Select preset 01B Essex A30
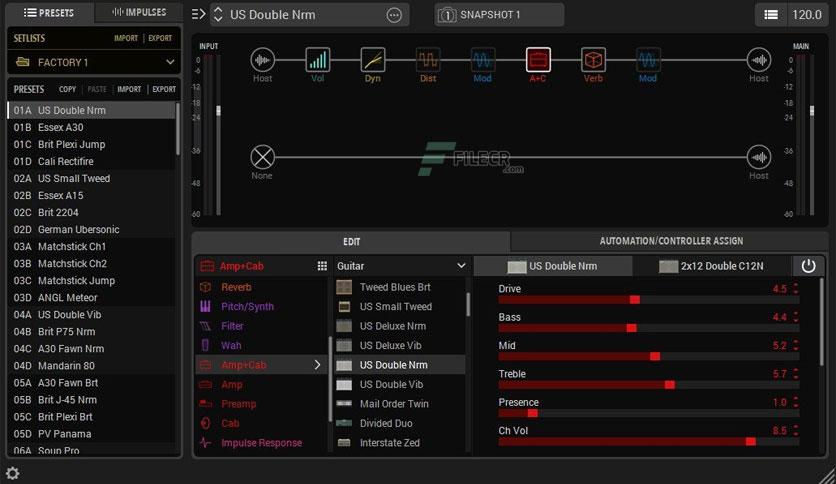Viewport: 836px width, 484px height. point(91,127)
